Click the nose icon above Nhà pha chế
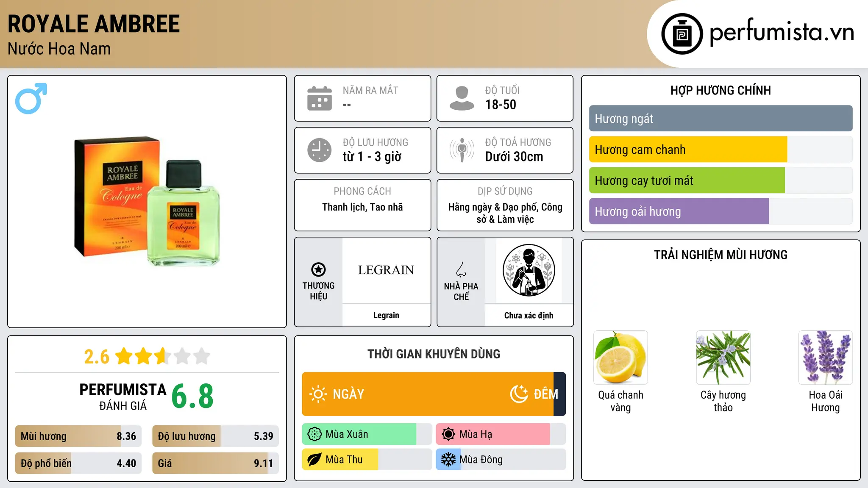 click(461, 269)
